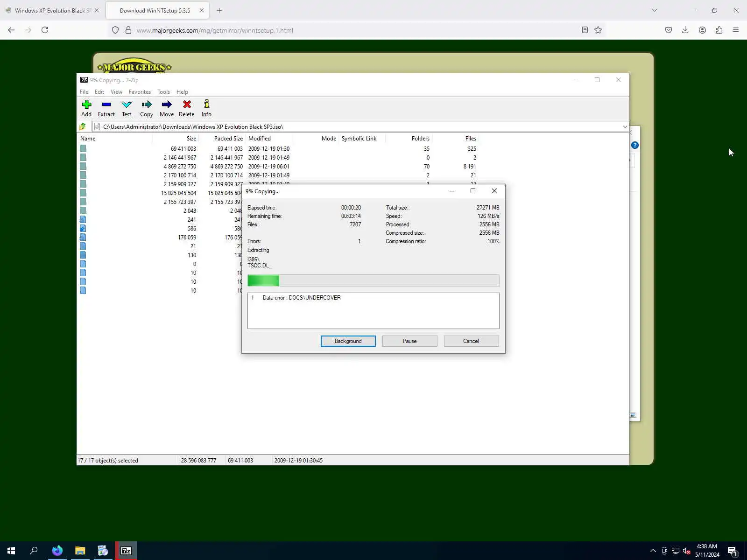Close the Download WinNTSetup 5.3.5 tab
747x560 pixels.
pyautogui.click(x=202, y=10)
